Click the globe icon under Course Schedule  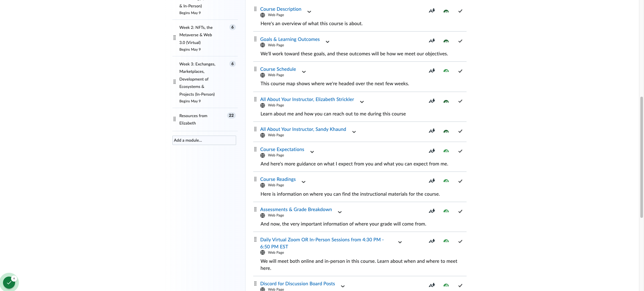tap(263, 75)
